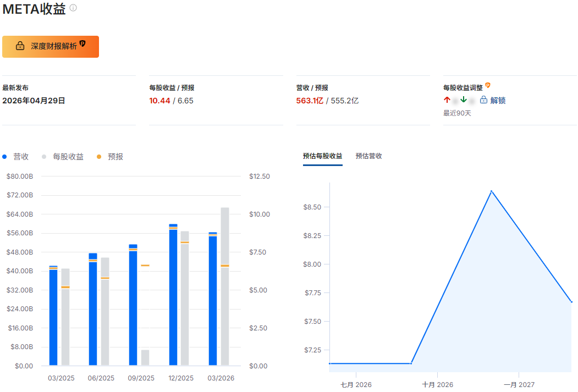Click the blue revenue bar for 12/2025
This screenshot has height=392, width=578.
(173, 297)
